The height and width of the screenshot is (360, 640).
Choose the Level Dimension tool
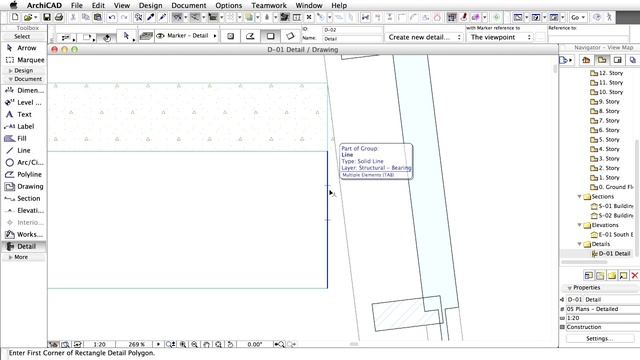click(24, 102)
